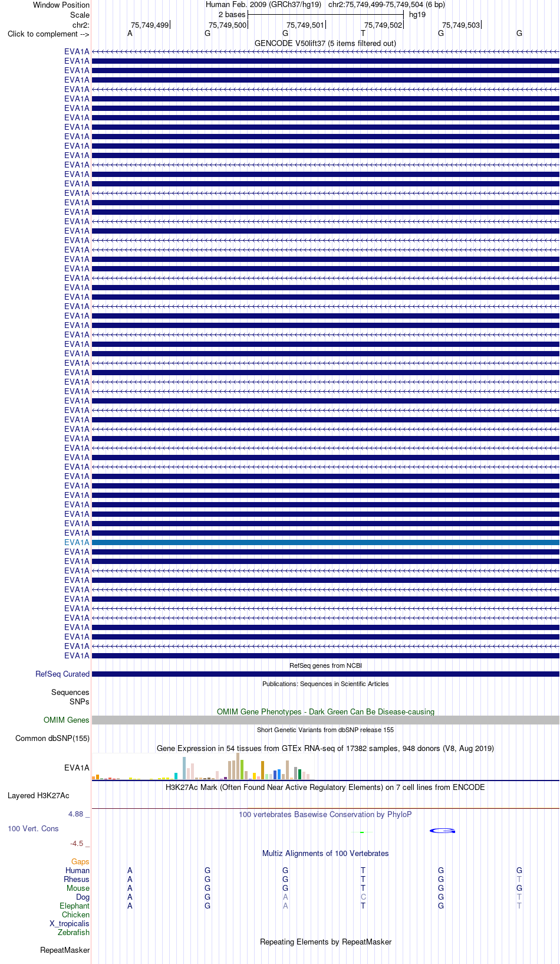Click the yellow-green bar in GTEx expression chart

[242, 770]
